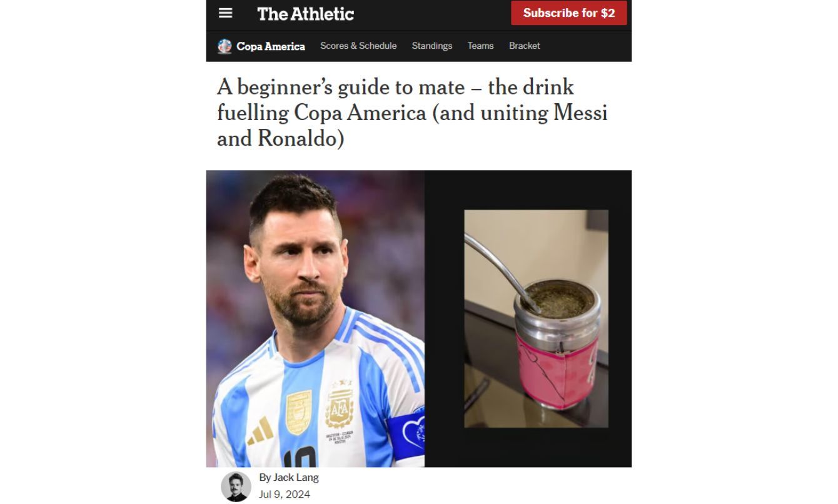Select the Teams tab

[480, 46]
